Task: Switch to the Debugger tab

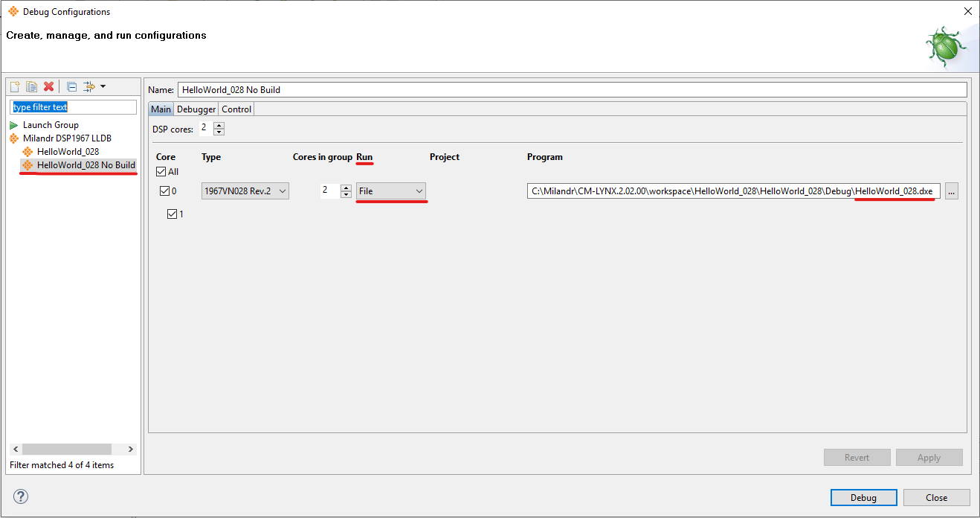Action: (x=196, y=109)
